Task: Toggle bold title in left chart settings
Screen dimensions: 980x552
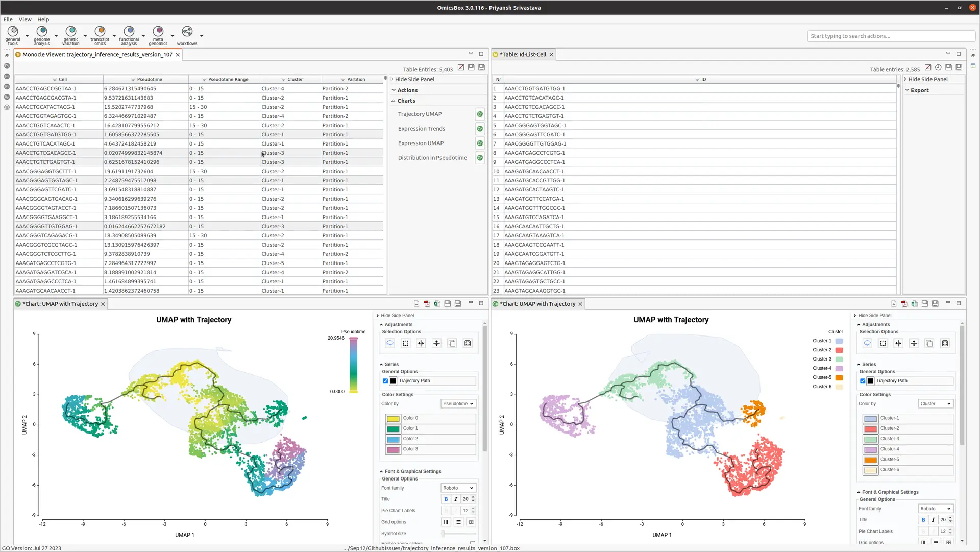Action: (x=446, y=499)
